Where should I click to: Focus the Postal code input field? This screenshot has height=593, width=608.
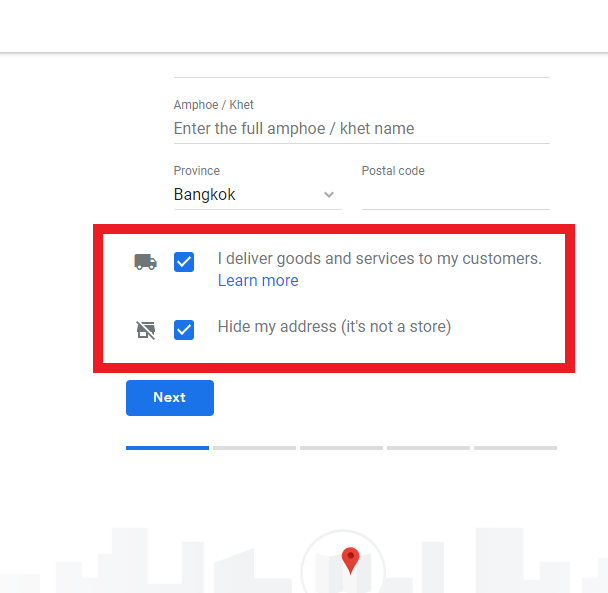click(456, 195)
